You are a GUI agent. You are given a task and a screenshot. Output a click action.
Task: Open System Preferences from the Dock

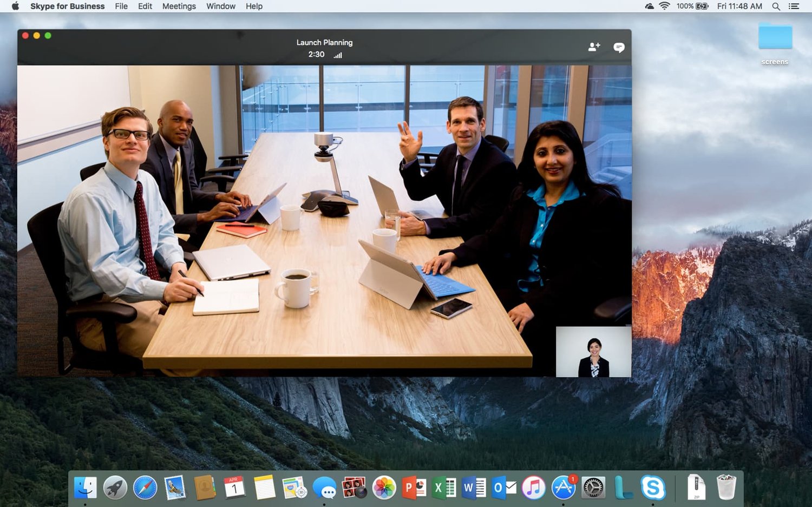tap(593, 488)
